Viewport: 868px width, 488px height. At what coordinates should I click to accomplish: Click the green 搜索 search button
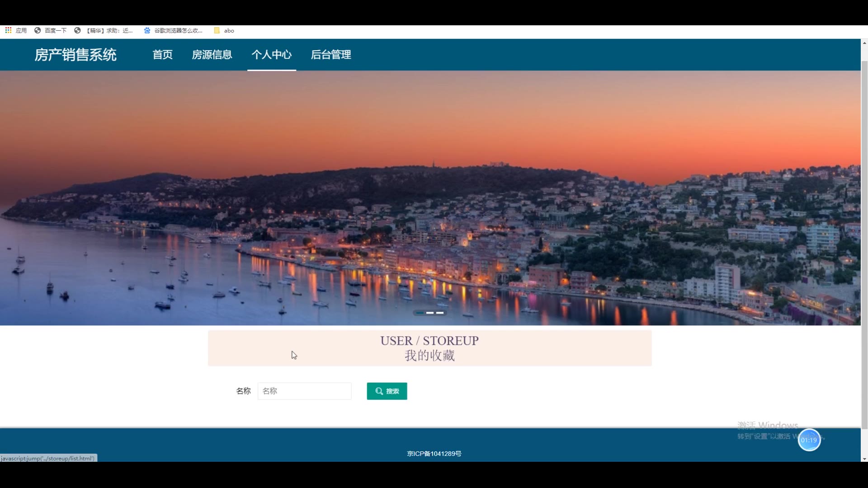(x=387, y=391)
